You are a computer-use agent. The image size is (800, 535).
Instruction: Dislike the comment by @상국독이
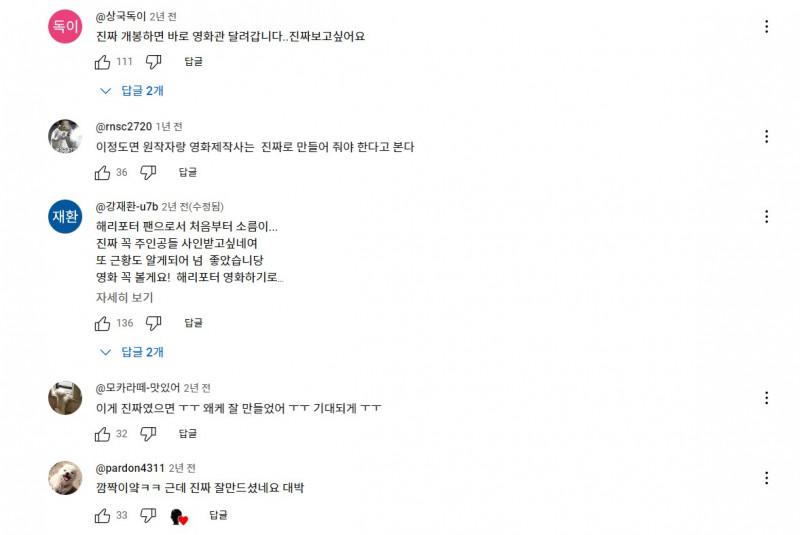pyautogui.click(x=154, y=62)
